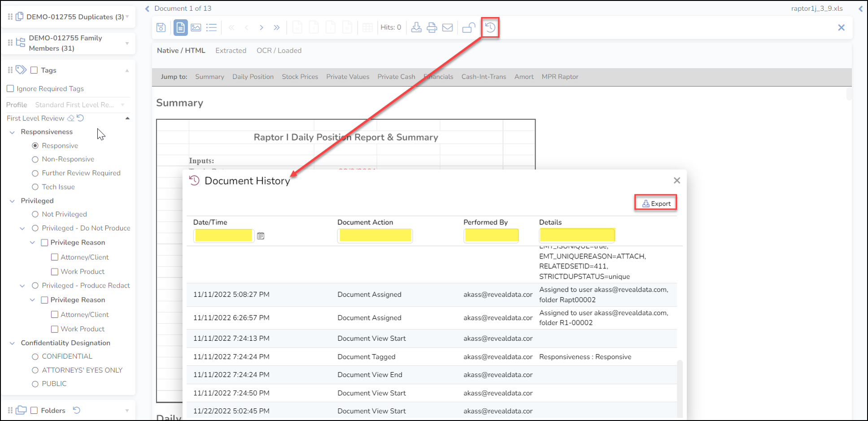Image resolution: width=868 pixels, height=421 pixels.
Task: Click the unlock padlock icon
Action: [x=468, y=27]
